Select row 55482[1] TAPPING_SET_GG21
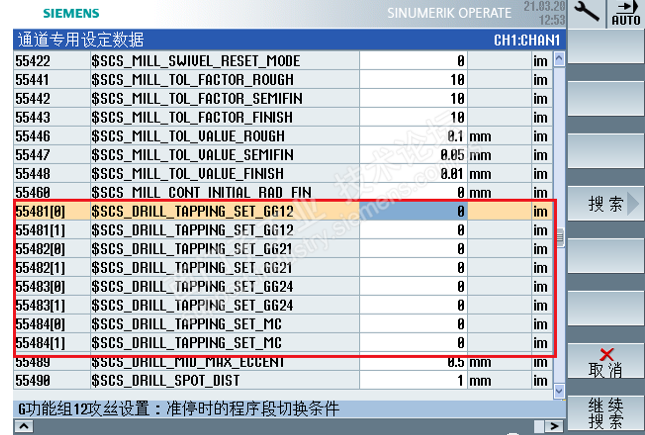The width and height of the screenshot is (645, 435). [x=283, y=268]
